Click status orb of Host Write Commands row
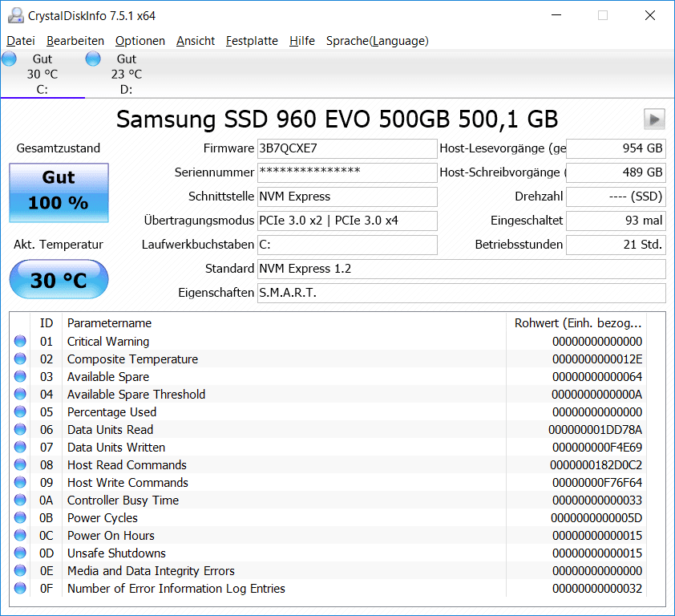This screenshot has height=616, width=675. tap(20, 483)
